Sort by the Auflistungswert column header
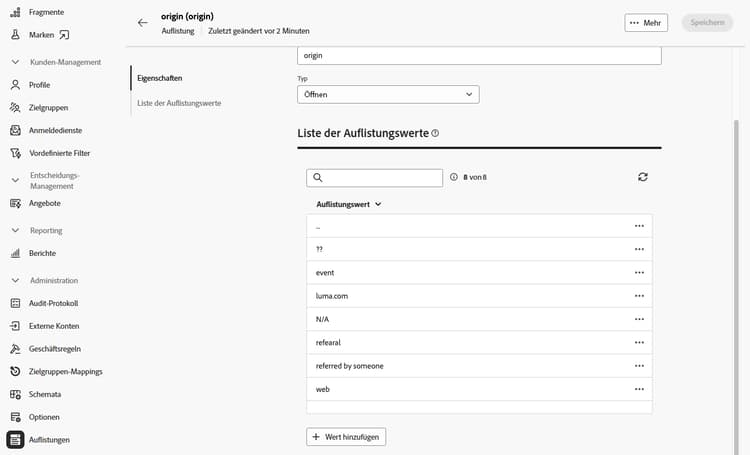This screenshot has height=455, width=750. 348,204
